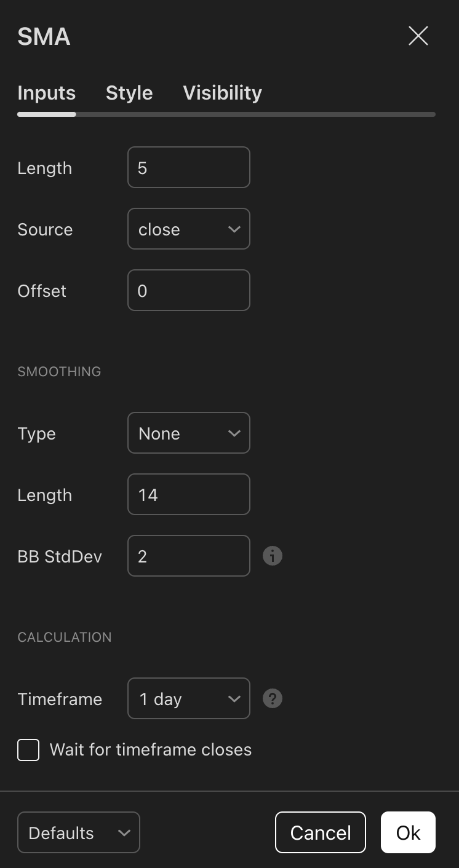Click the Wait for timeframe closes label
Image resolution: width=459 pixels, height=868 pixels.
[151, 750]
